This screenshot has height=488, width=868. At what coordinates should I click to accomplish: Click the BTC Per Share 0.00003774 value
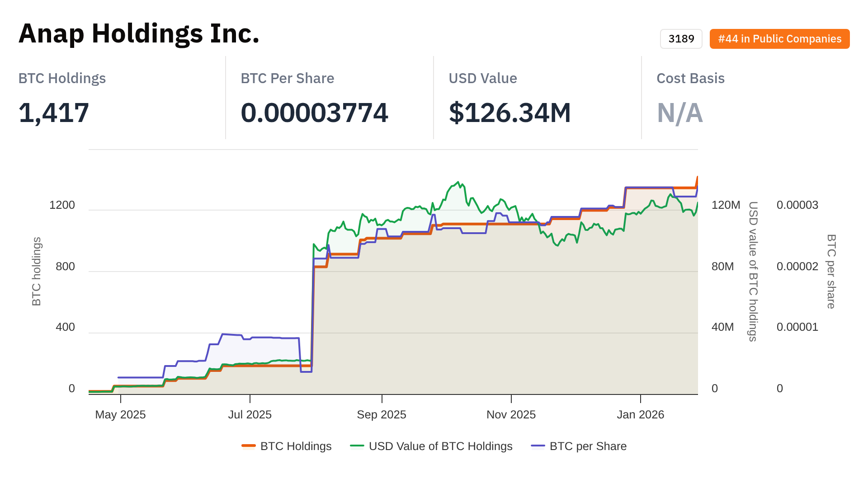pos(314,113)
